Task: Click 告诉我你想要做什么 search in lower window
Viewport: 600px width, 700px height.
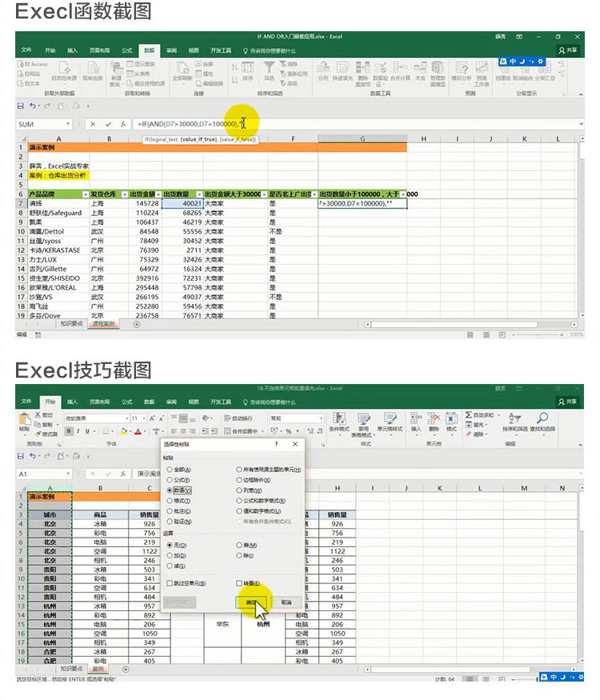Action: coord(269,402)
